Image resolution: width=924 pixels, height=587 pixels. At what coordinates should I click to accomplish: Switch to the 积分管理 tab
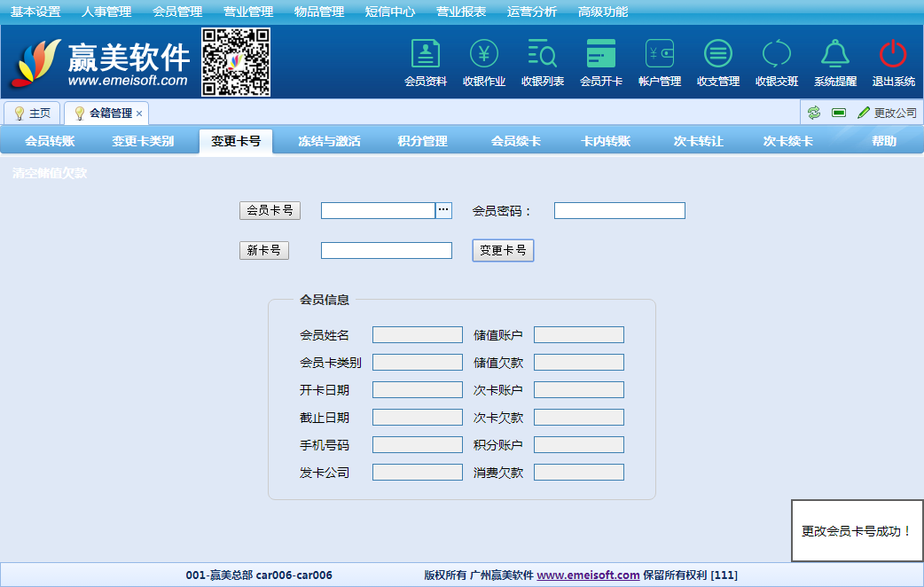(423, 141)
